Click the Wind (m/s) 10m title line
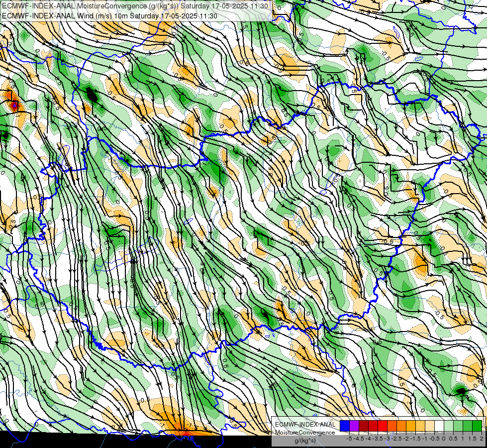Image resolution: width=487 pixels, height=448 pixels. coord(109,16)
